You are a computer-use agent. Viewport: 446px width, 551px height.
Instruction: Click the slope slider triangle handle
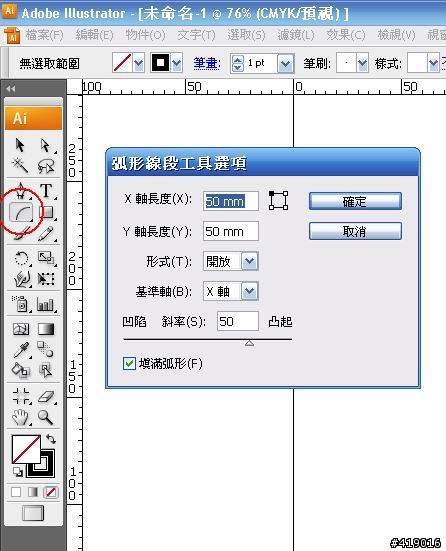point(250,343)
